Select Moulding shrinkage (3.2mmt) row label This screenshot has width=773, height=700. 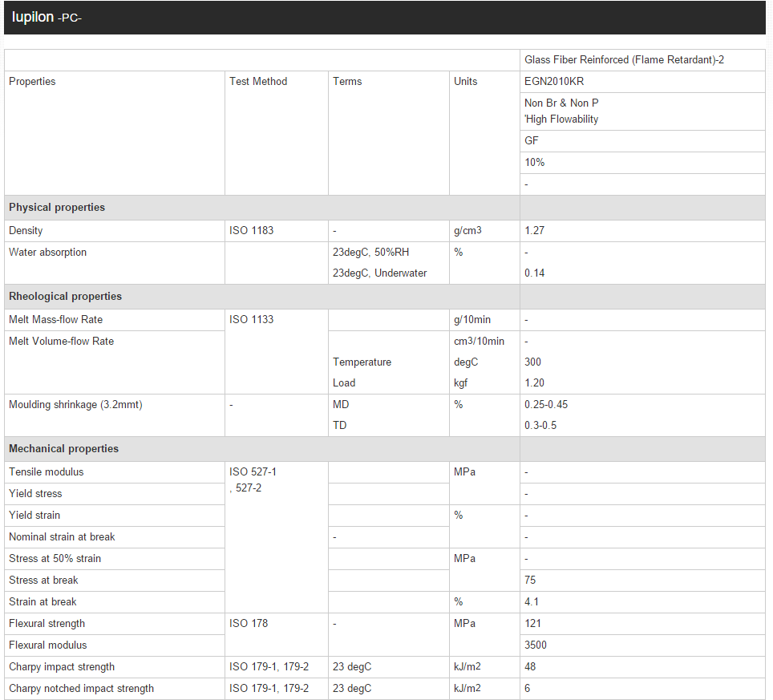pyautogui.click(x=75, y=405)
